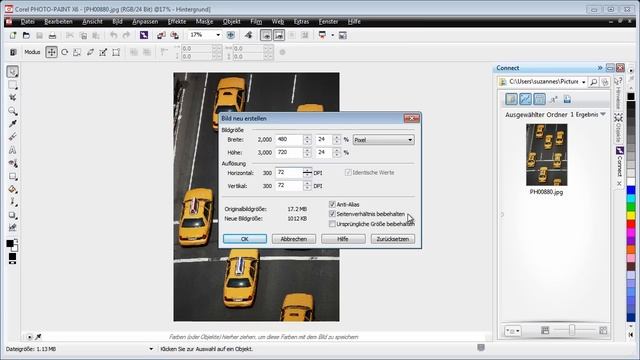Open the Ansicht menu
The image size is (640, 360).
(x=92, y=22)
